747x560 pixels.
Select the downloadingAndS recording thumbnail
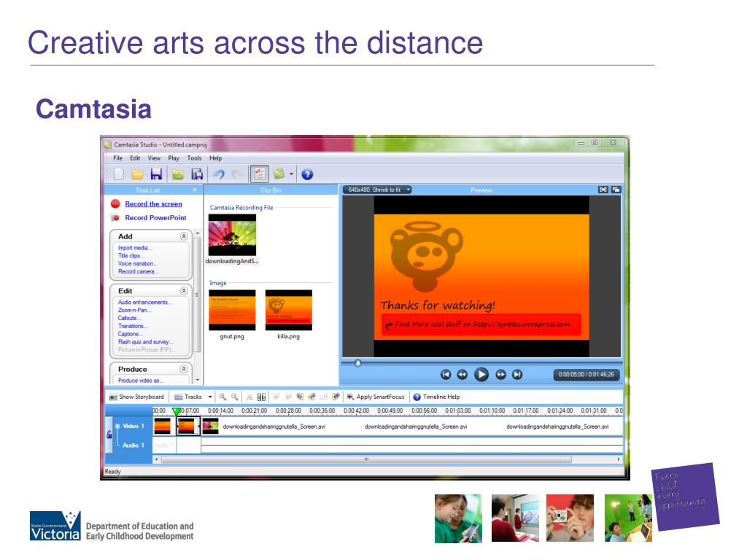coord(233,236)
